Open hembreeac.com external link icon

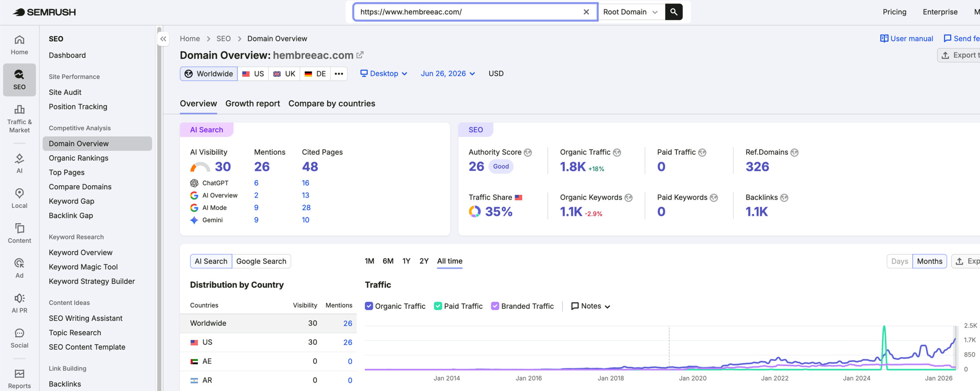(x=360, y=55)
